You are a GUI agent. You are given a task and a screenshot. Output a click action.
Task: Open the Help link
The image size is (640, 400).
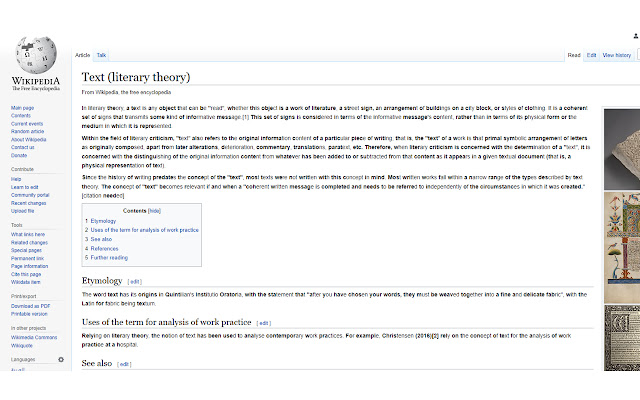coord(16,179)
